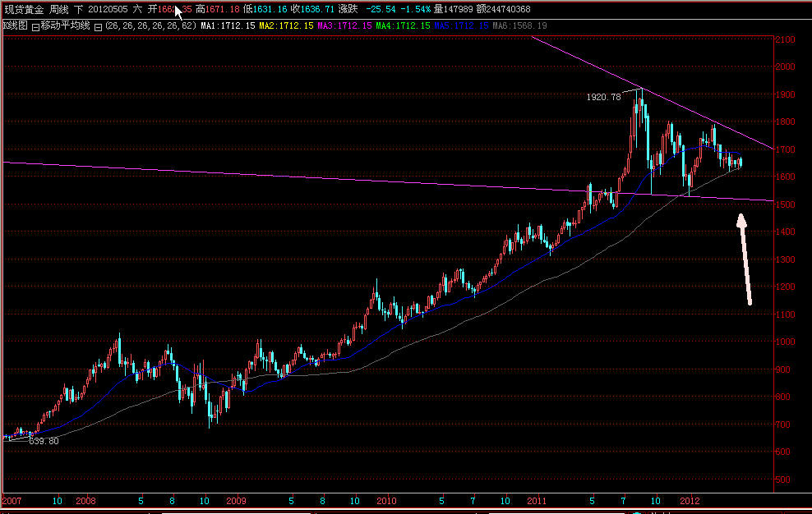Click the K线图 label

click(15, 26)
